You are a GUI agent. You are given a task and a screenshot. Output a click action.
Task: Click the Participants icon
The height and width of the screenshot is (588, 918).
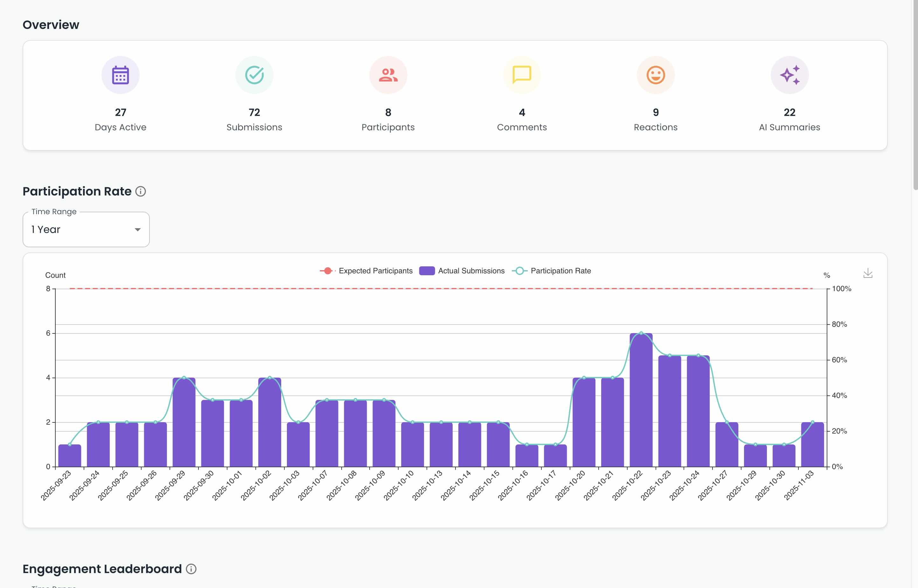(388, 75)
